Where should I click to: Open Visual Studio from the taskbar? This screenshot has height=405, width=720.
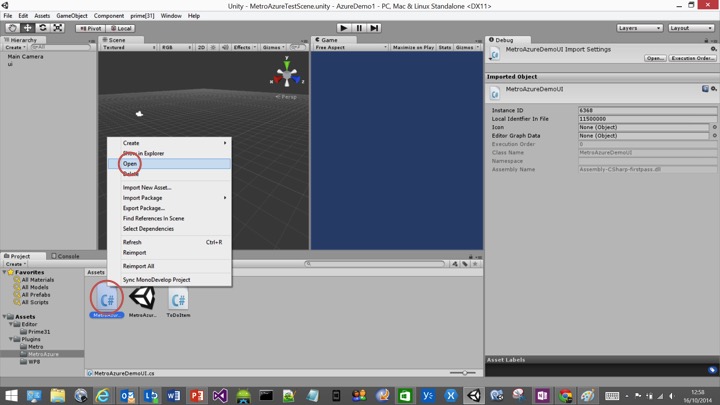pyautogui.click(x=220, y=395)
